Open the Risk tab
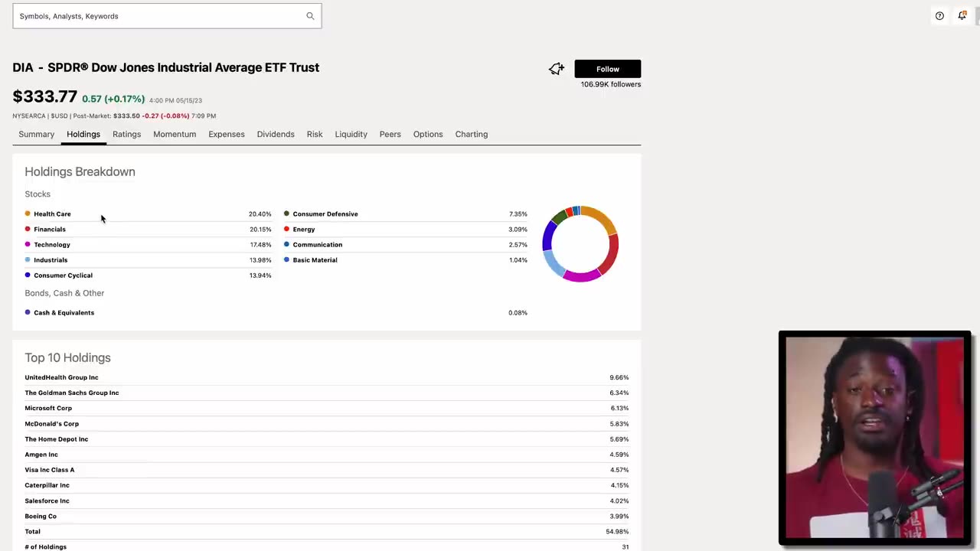The height and width of the screenshot is (551, 980). [x=315, y=134]
